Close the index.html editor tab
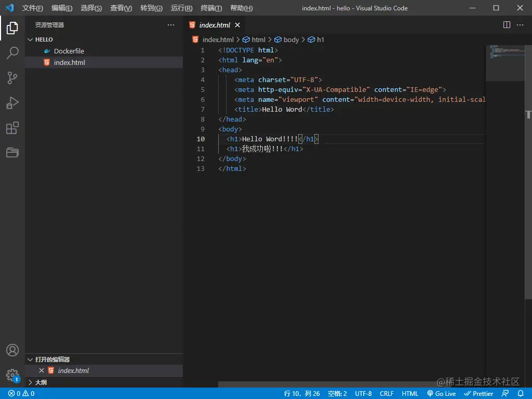Image resolution: width=532 pixels, height=399 pixels. point(237,25)
